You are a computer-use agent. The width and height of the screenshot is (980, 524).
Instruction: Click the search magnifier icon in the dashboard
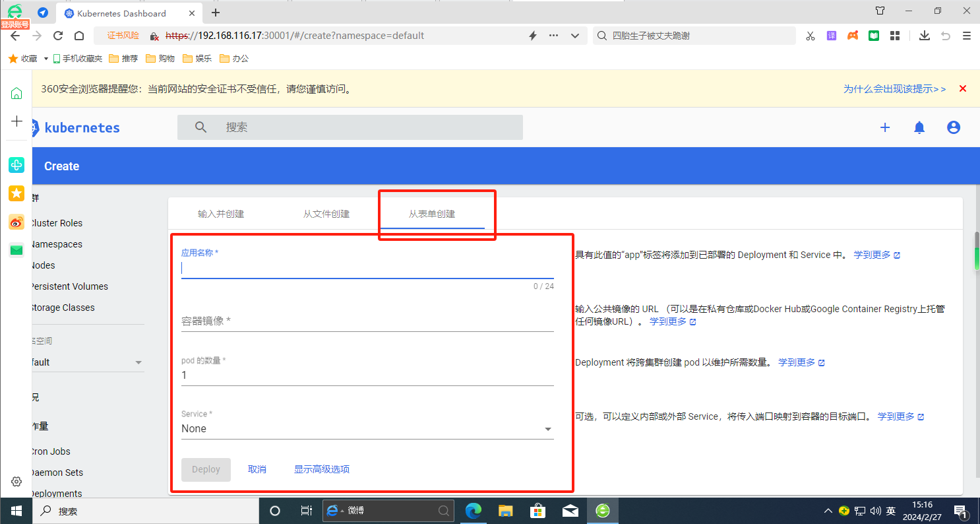(201, 127)
